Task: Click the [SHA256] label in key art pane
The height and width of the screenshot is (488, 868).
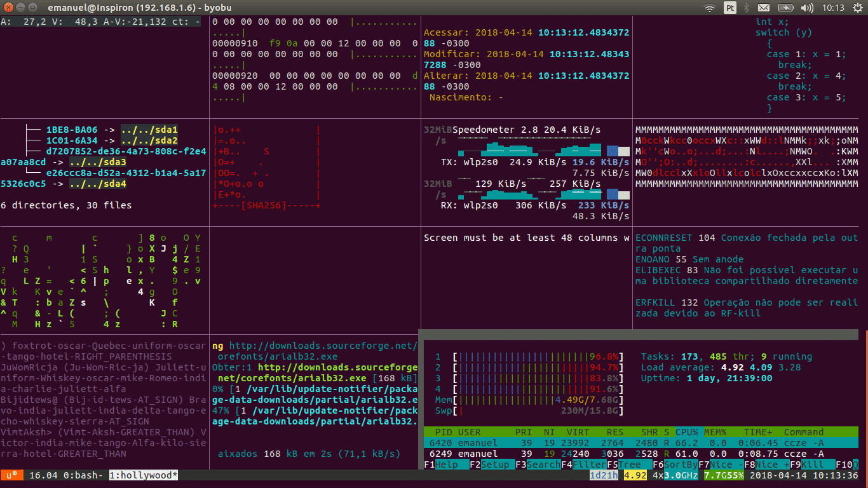Action: 264,205
